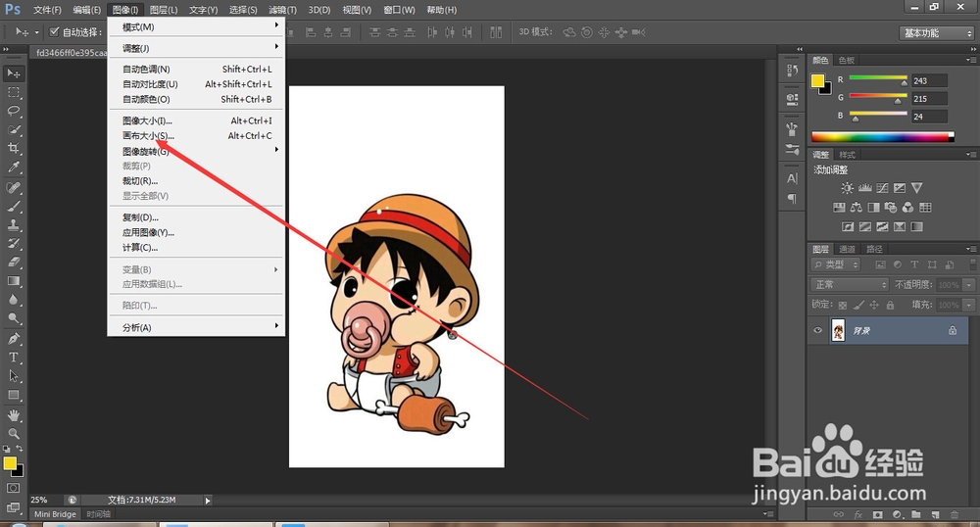
Task: Add a Curves adjustment
Action: pos(882,188)
